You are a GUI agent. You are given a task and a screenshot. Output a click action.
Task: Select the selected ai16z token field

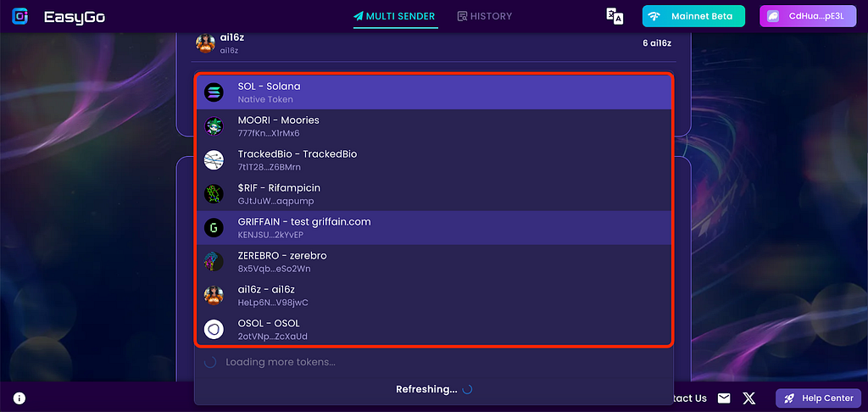[x=433, y=43]
